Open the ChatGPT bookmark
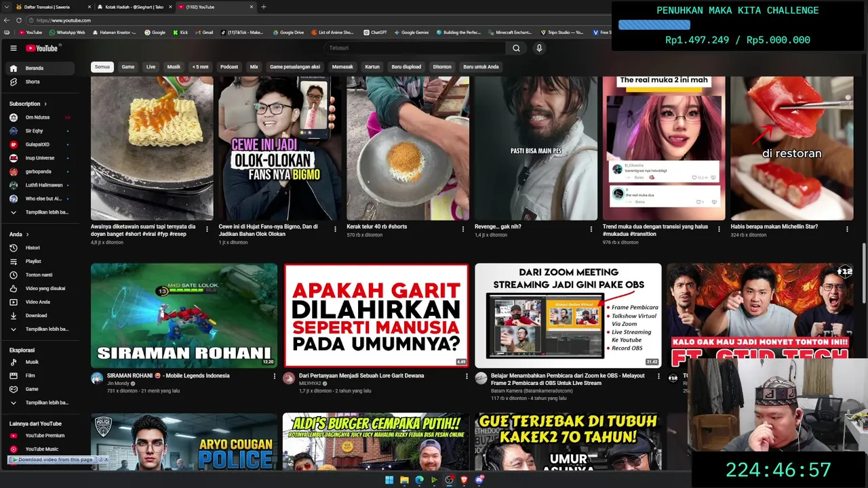The width and height of the screenshot is (868, 488). point(375,33)
